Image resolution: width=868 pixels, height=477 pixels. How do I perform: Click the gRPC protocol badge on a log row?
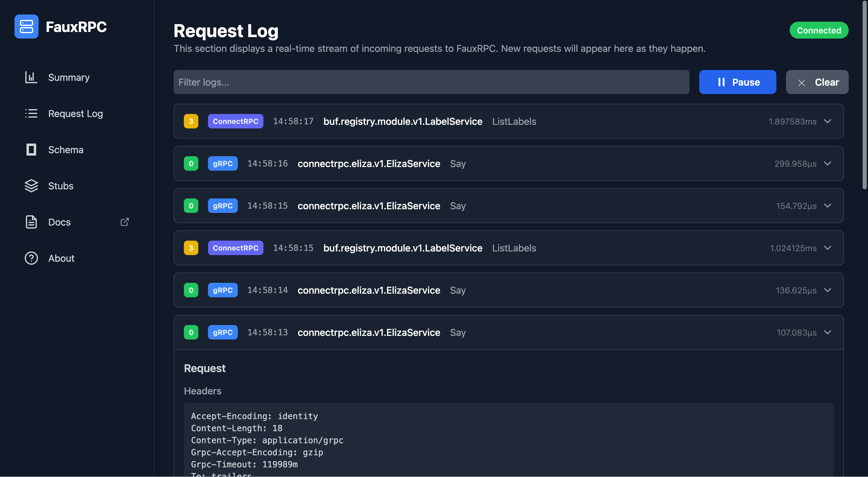[x=222, y=163]
